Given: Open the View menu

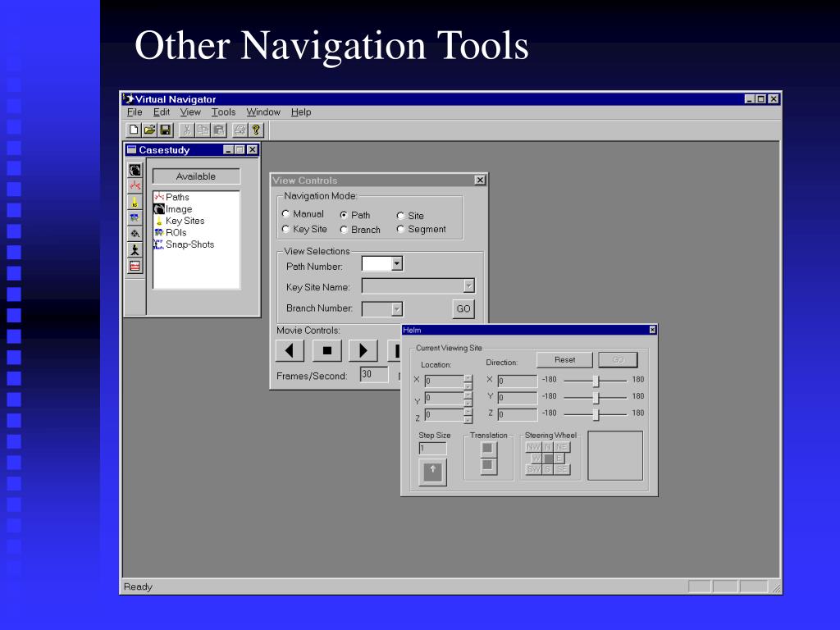Looking at the screenshot, I should pyautogui.click(x=190, y=112).
